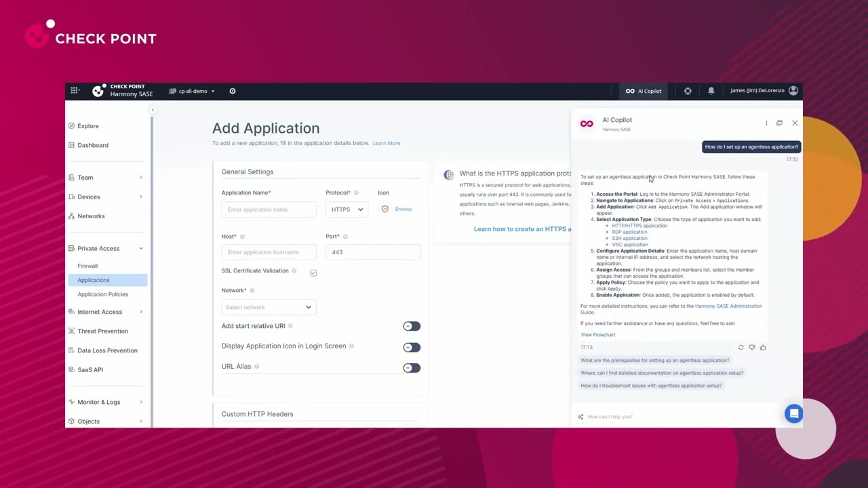Enable Display Application Icon in Login Screen
Image resolution: width=868 pixels, height=488 pixels.
pos(412,347)
